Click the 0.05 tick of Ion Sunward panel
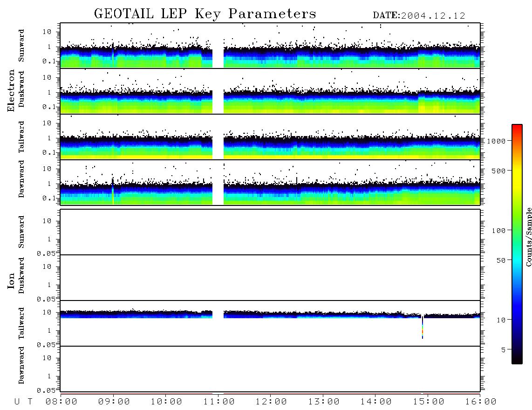 pyautogui.click(x=46, y=253)
